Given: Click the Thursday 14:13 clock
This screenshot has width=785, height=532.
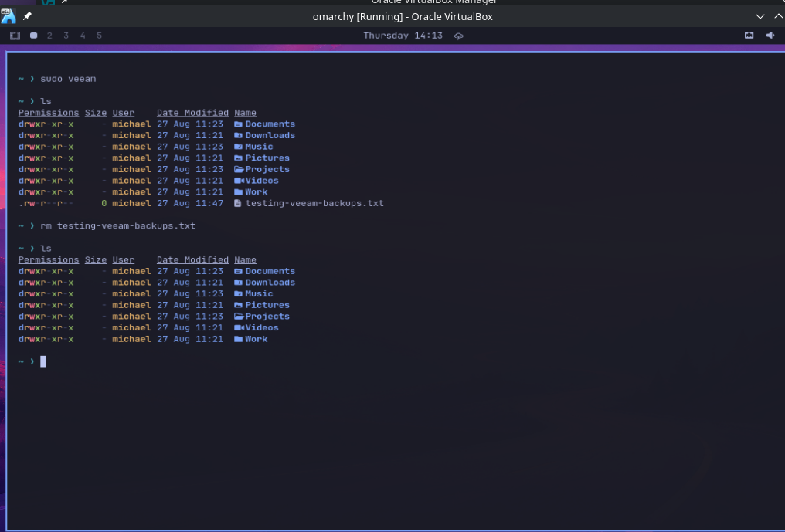Looking at the screenshot, I should tap(403, 36).
